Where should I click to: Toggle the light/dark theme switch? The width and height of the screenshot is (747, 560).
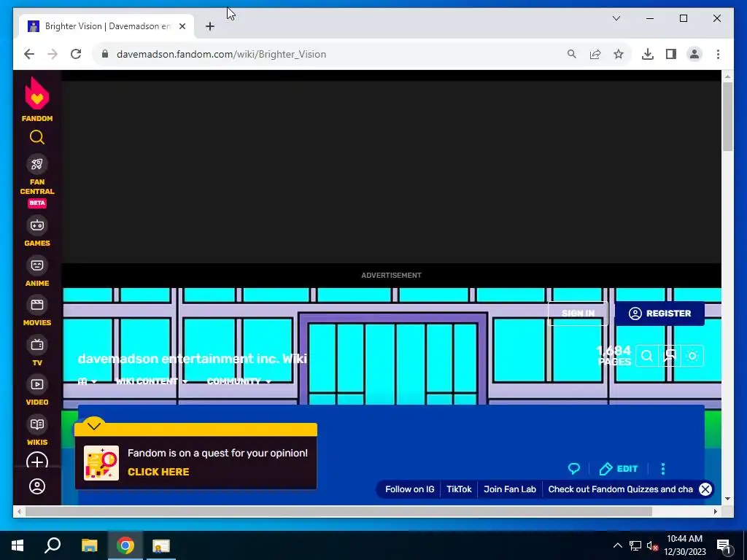tap(693, 356)
